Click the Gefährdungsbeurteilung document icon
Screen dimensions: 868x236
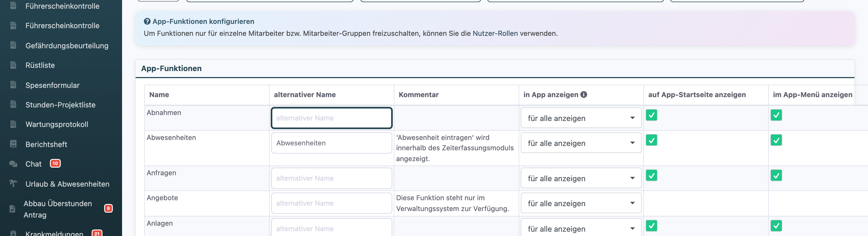pos(13,45)
